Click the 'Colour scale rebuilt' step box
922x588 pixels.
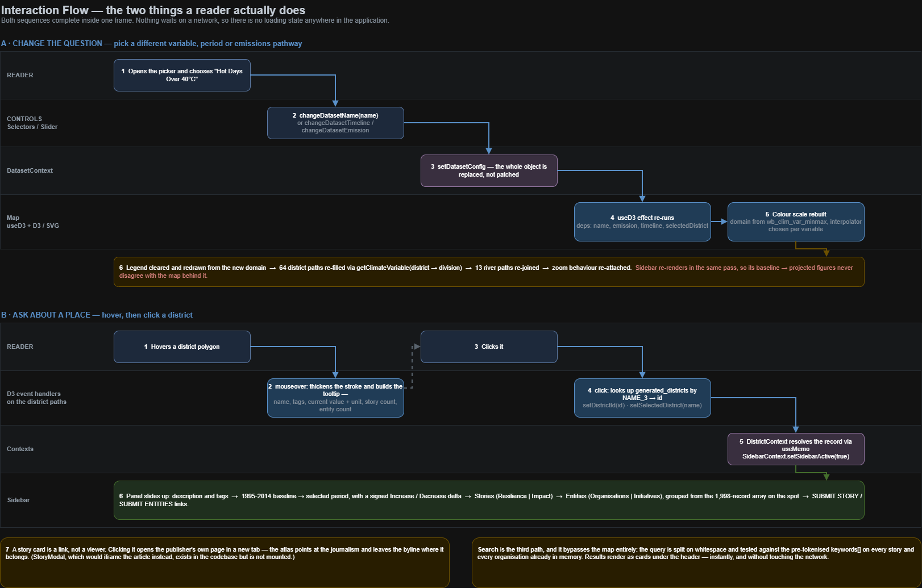[x=796, y=222]
